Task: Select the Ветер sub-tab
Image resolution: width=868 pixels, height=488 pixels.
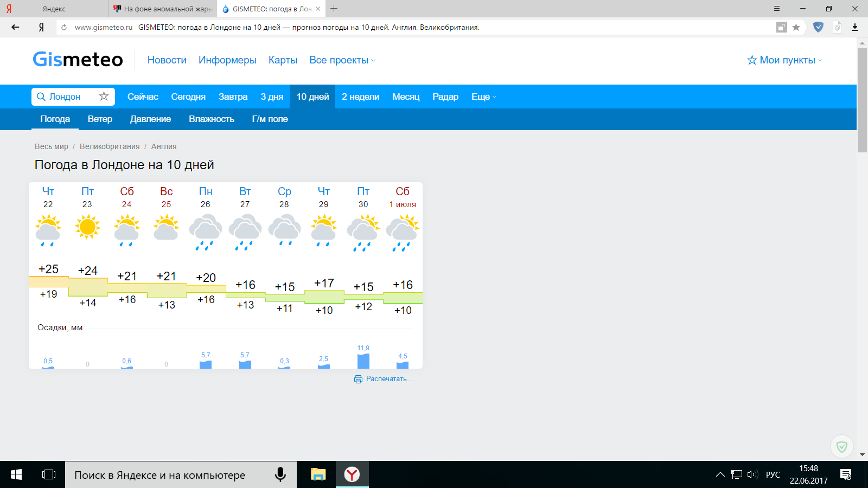Action: click(x=100, y=119)
